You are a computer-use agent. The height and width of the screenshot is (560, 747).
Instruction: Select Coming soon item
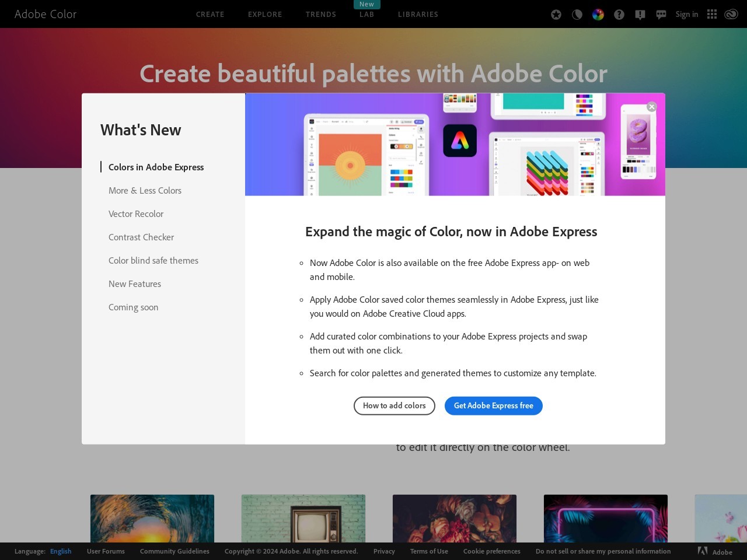(133, 307)
